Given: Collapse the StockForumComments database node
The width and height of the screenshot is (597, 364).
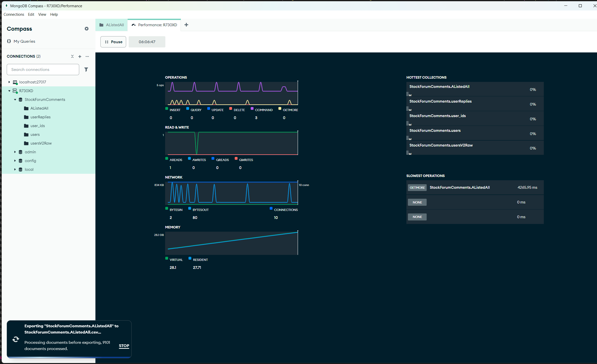Looking at the screenshot, I should (15, 100).
